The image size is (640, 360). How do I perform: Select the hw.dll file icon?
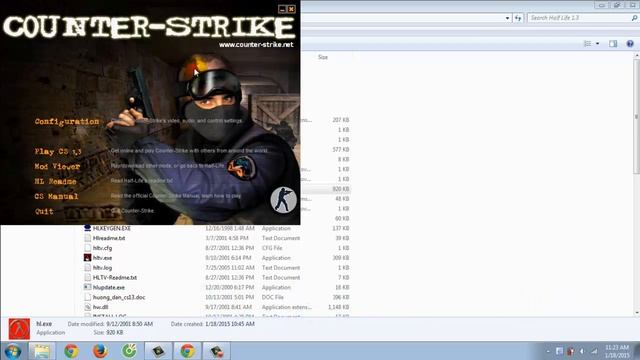coord(87,307)
